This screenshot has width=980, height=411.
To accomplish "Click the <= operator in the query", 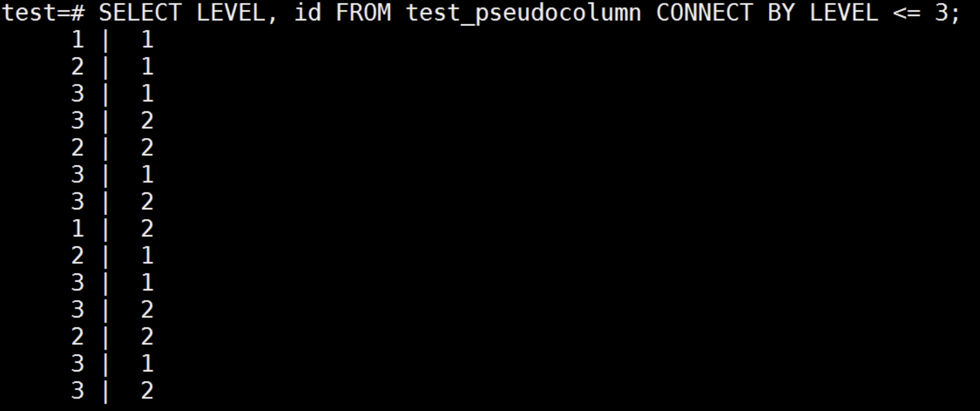I will click(907, 13).
